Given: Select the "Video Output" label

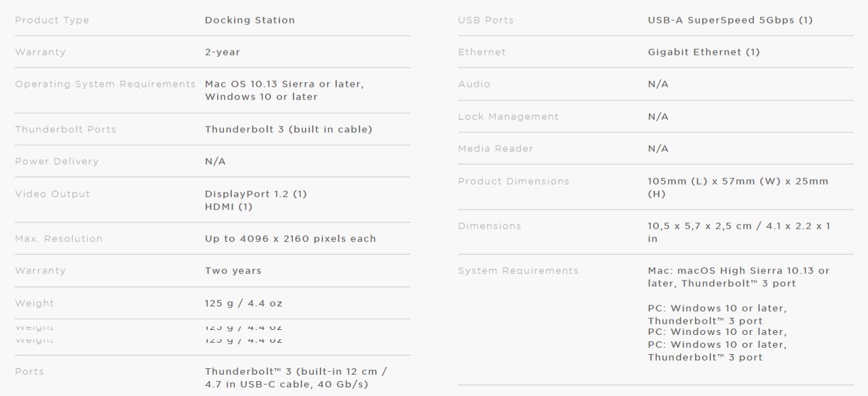Looking at the screenshot, I should pyautogui.click(x=52, y=194).
